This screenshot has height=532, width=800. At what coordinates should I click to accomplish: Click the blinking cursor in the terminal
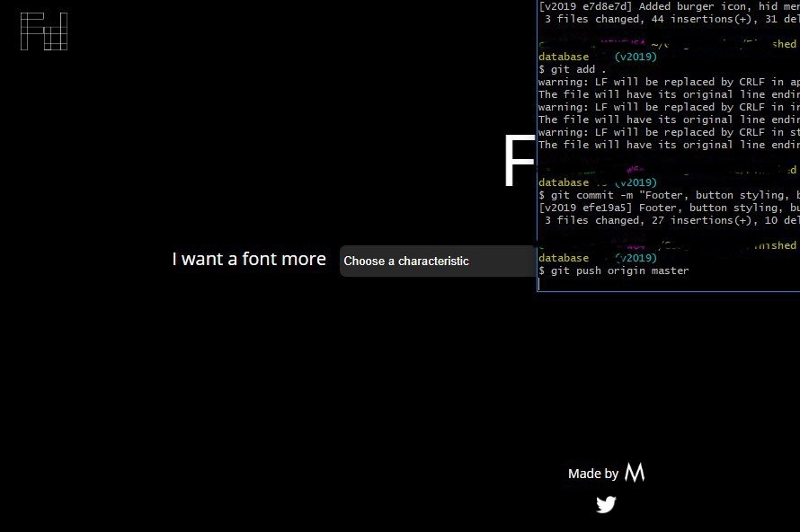coord(541,281)
